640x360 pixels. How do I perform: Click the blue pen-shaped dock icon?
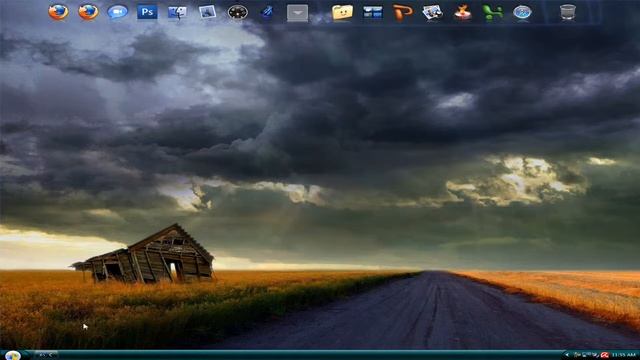267,12
